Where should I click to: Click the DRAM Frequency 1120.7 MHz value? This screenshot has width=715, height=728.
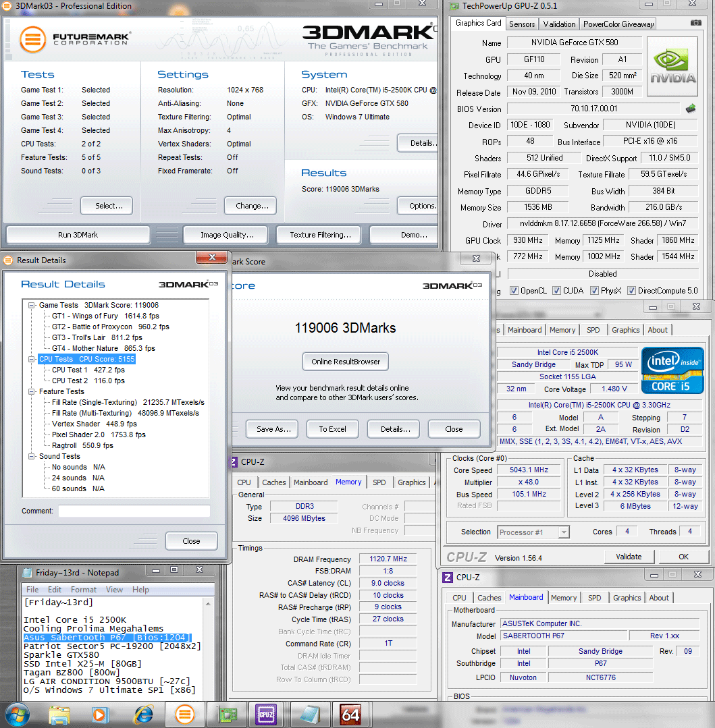point(388,559)
